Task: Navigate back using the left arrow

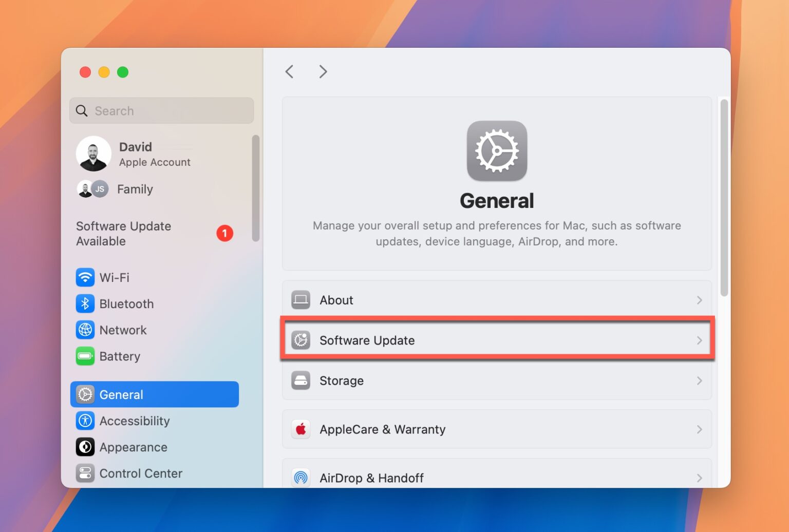Action: 289,71
